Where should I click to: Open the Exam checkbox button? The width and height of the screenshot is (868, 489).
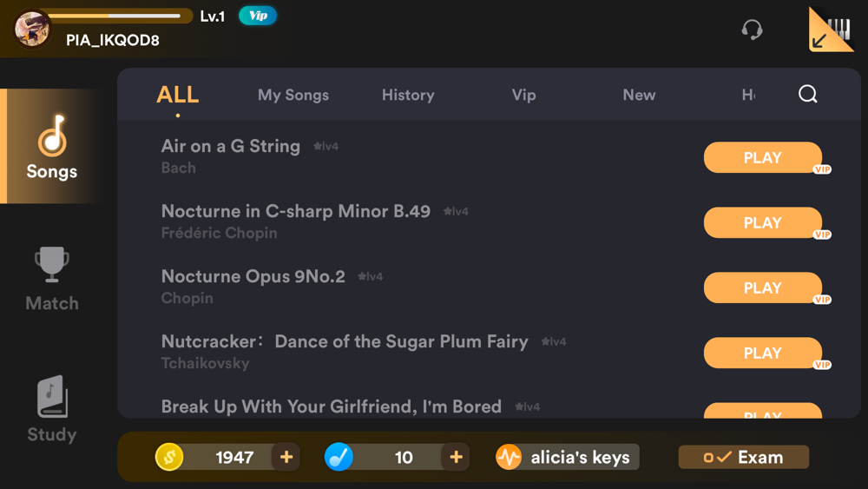[743, 457]
